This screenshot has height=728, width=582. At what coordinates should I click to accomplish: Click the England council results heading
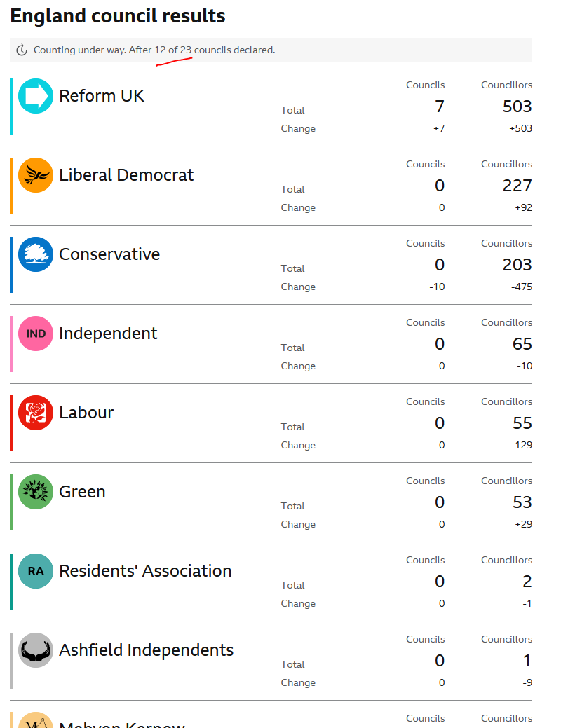click(x=118, y=16)
